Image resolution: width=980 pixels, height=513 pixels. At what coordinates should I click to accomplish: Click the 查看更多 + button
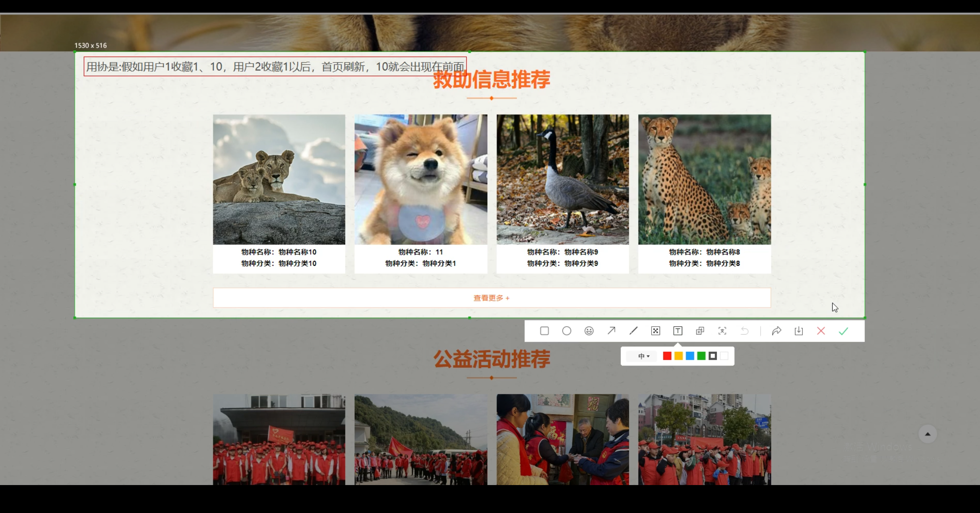click(492, 298)
